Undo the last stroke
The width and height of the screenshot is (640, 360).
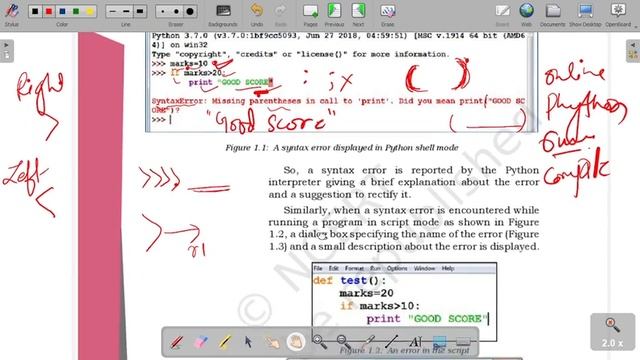click(x=256, y=15)
